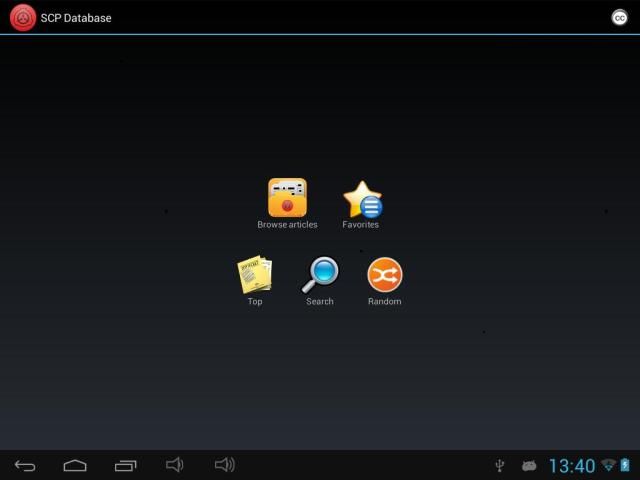This screenshot has height=480, width=640.
Task: Tap the Search magnifying glass icon
Action: [x=320, y=274]
